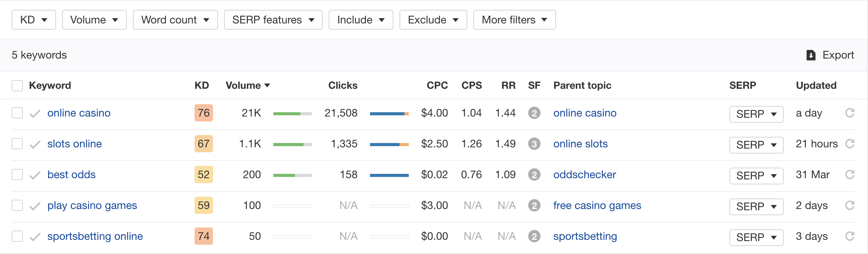The image size is (868, 254).
Task: Open SERP dropdown for best odds
Action: click(x=756, y=176)
